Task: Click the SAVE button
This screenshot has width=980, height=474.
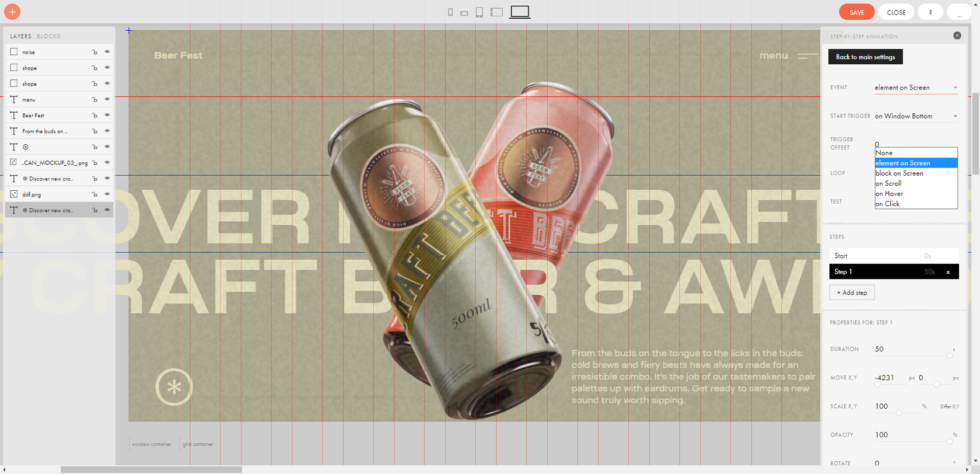Action: click(857, 12)
